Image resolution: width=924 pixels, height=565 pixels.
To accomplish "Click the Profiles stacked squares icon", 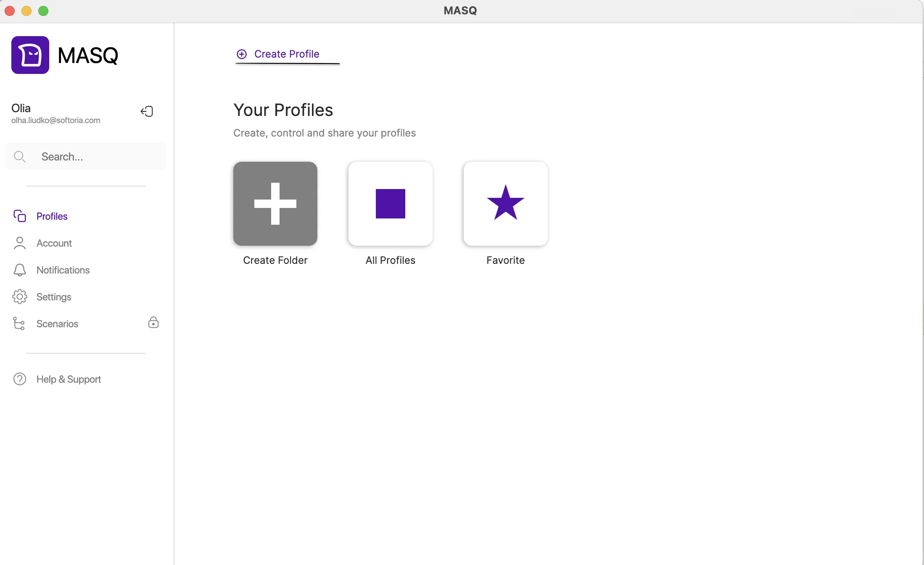I will coord(19,216).
